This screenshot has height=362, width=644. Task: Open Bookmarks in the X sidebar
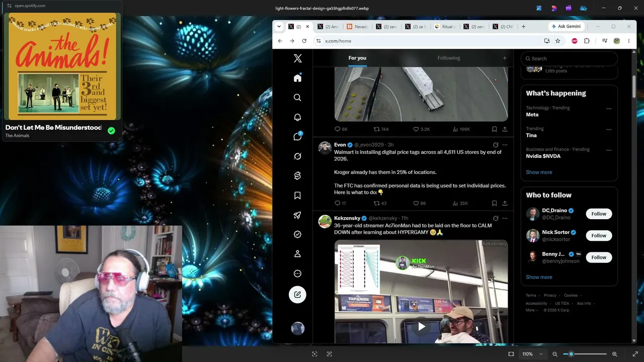point(298,195)
